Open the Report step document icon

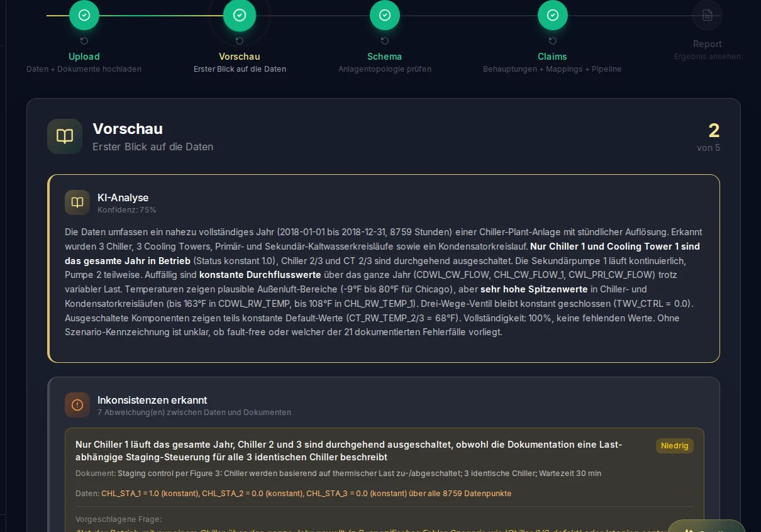[708, 15]
